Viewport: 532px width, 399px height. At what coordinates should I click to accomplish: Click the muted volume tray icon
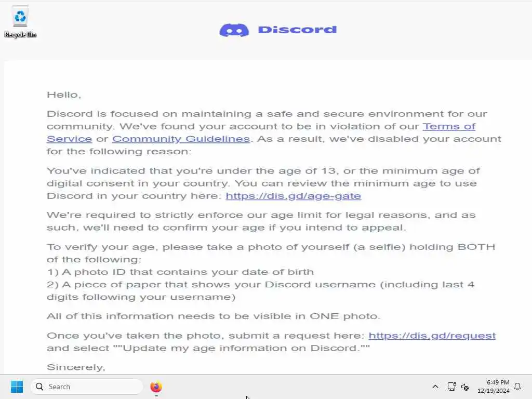[x=465, y=387]
